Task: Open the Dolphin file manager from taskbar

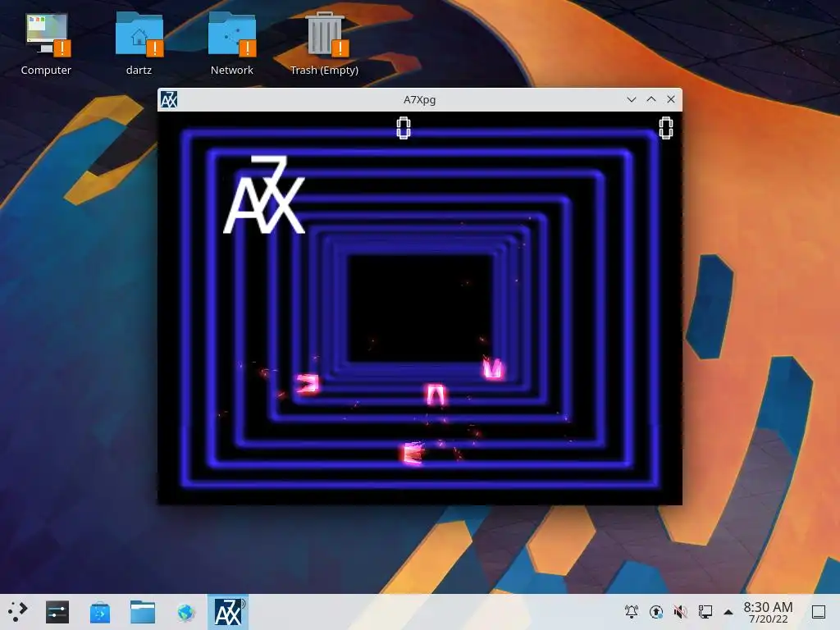Action: click(143, 612)
